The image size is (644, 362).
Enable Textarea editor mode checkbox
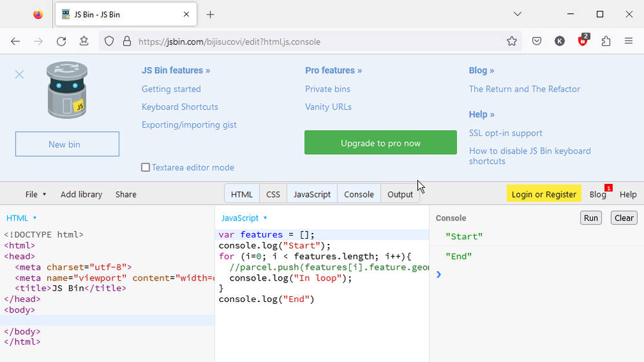click(145, 167)
